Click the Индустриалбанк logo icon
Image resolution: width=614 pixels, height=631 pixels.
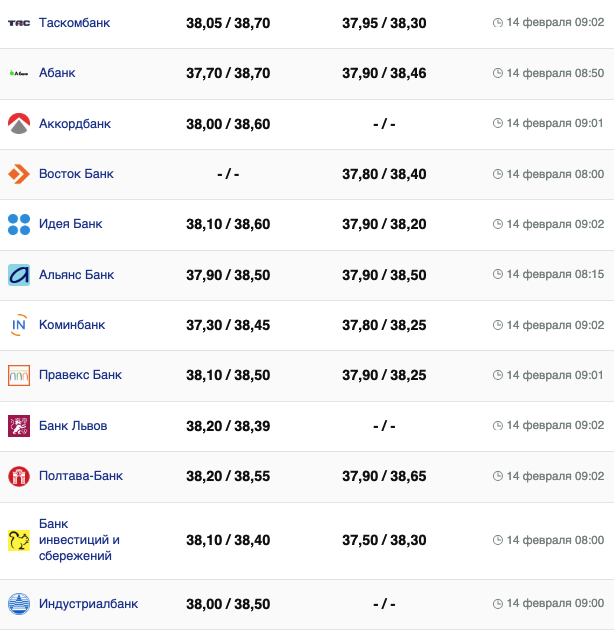(19, 604)
